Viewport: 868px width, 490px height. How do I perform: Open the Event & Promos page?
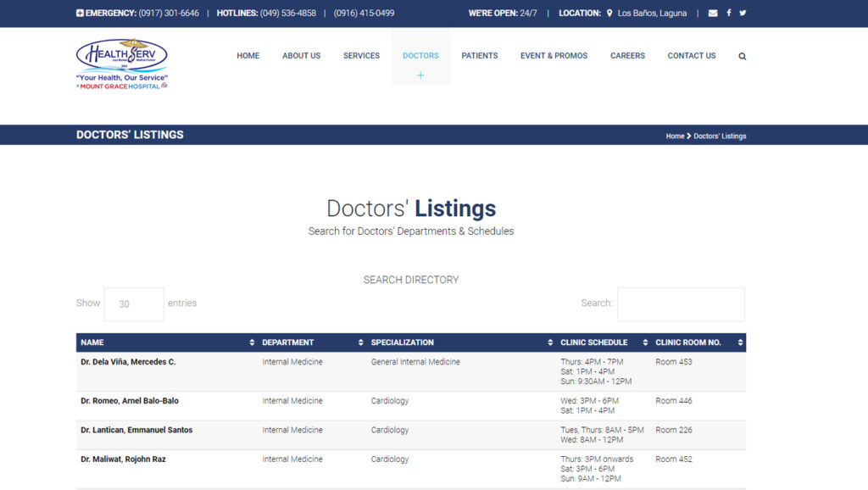pos(554,56)
